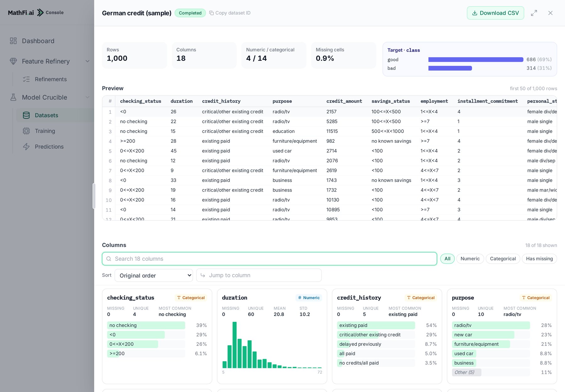Viewport: 565px width, 392px height.
Task: Click the Completed status badge
Action: click(x=190, y=13)
